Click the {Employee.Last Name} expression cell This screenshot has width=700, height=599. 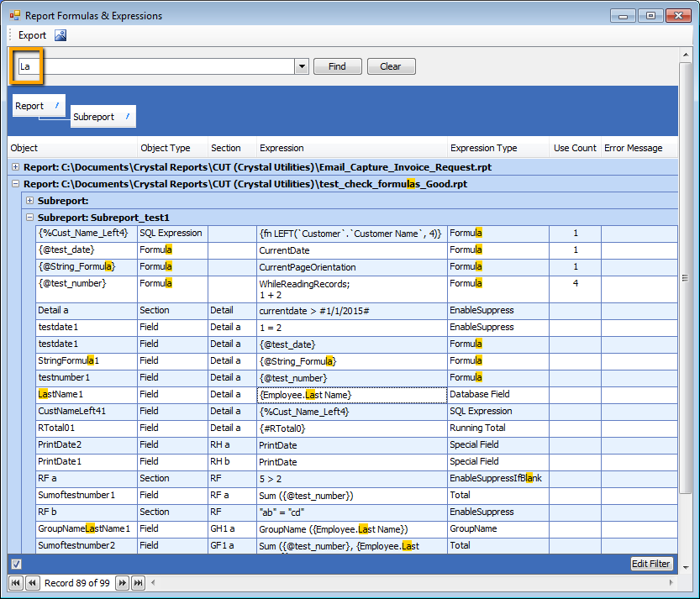click(352, 395)
